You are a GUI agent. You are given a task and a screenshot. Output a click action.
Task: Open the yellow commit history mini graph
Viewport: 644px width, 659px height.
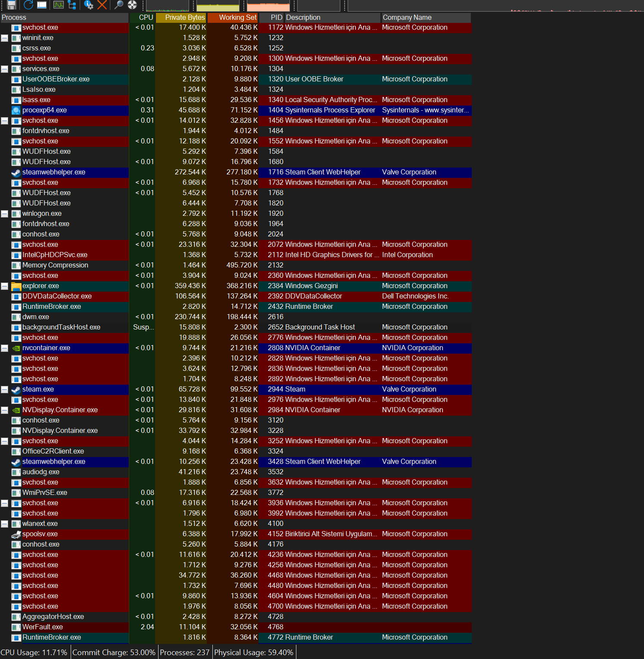click(x=218, y=6)
